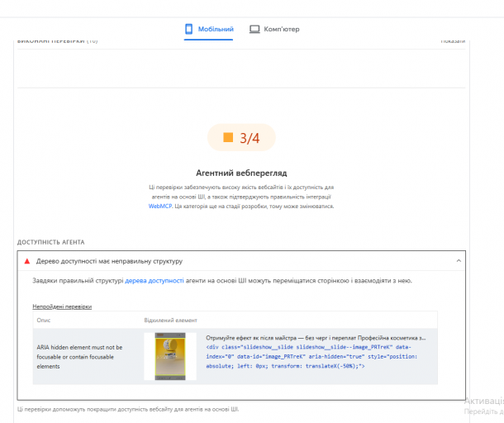Select the Агентний вебперегляд heading
504x423 pixels.
(x=241, y=173)
